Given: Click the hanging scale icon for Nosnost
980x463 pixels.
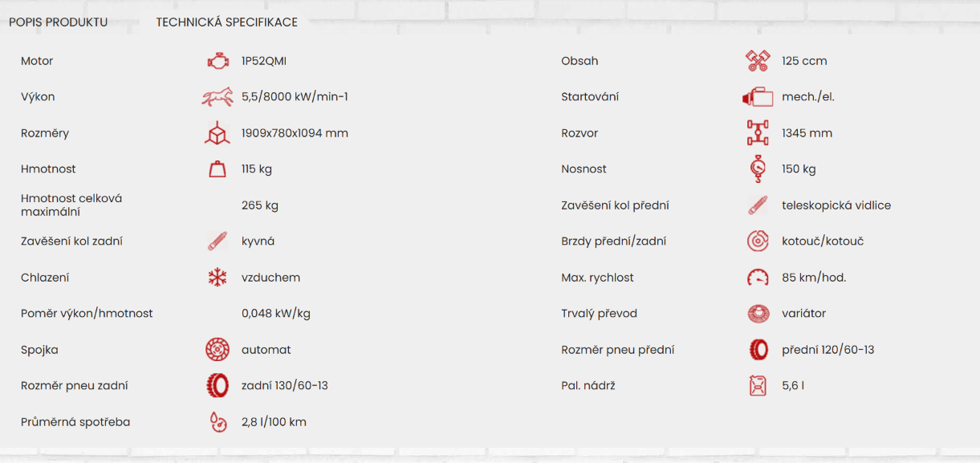Looking at the screenshot, I should [x=758, y=169].
